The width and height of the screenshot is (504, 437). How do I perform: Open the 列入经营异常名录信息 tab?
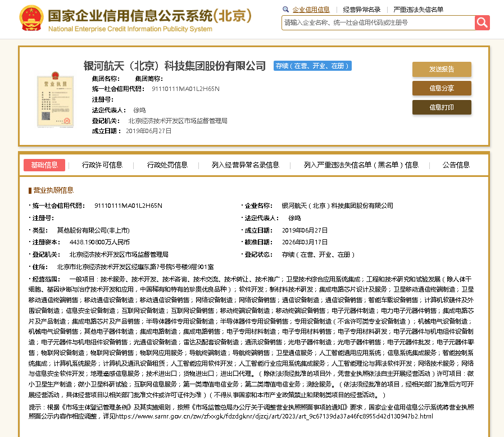click(245, 165)
